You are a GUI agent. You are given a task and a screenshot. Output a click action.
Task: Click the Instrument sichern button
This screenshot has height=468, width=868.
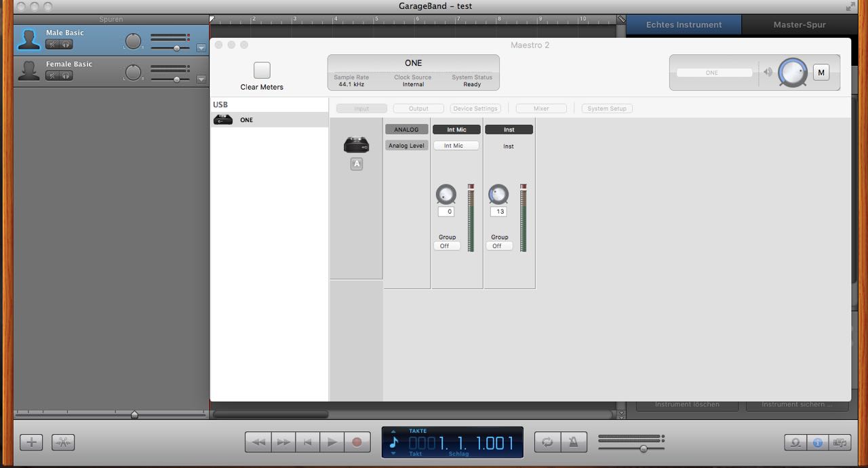(797, 404)
